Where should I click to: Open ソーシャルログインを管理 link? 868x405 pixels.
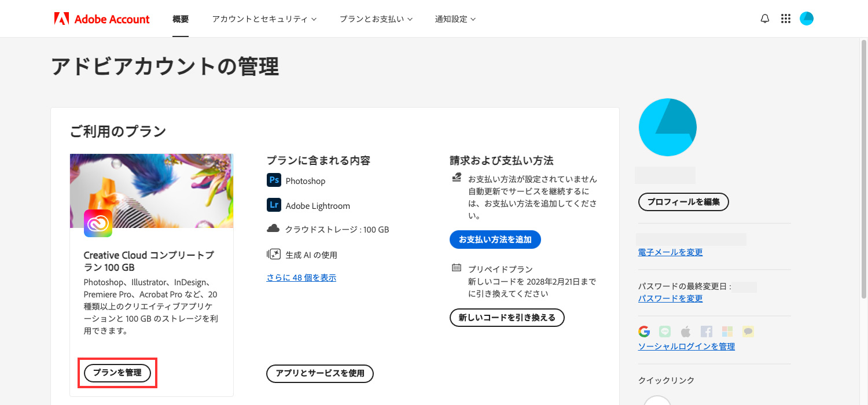pyautogui.click(x=686, y=347)
